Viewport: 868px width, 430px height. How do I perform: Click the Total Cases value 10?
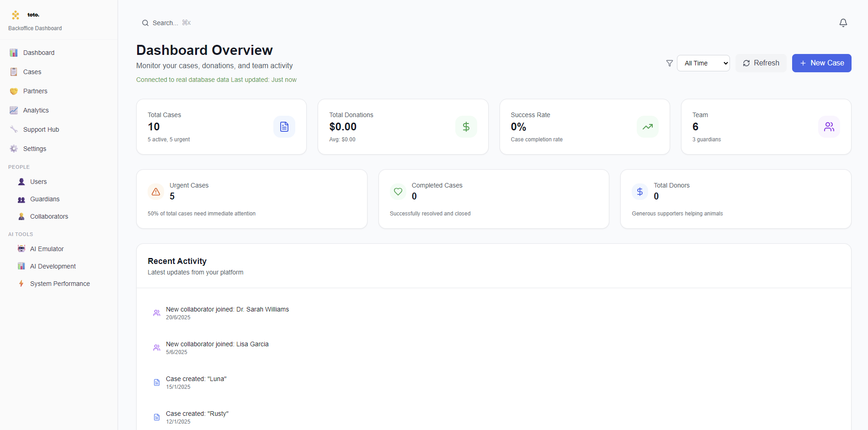click(x=154, y=127)
